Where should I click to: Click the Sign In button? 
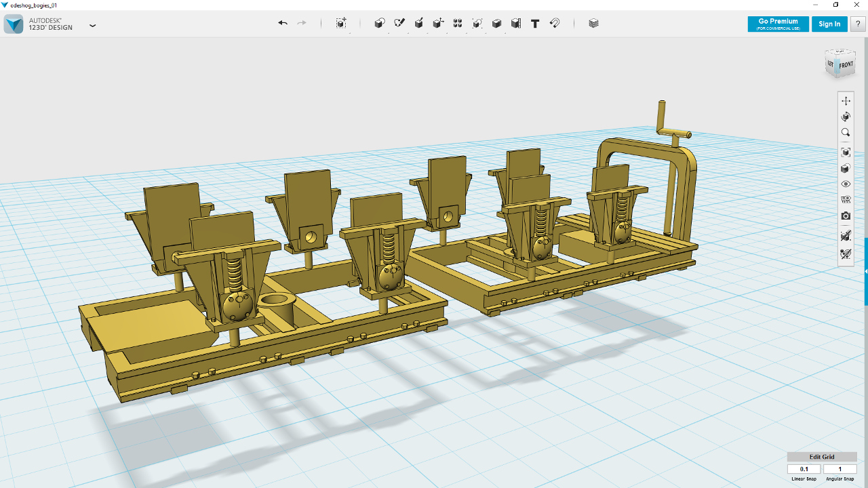829,24
